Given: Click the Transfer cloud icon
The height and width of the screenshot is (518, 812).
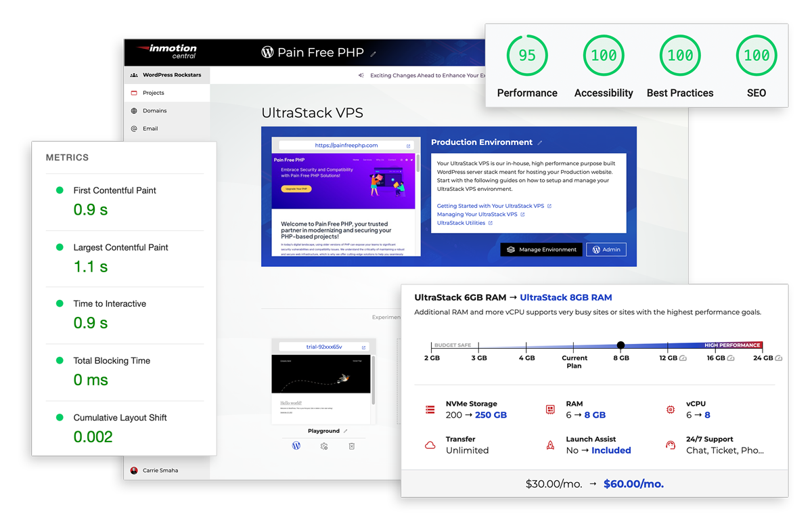Looking at the screenshot, I should point(430,444).
